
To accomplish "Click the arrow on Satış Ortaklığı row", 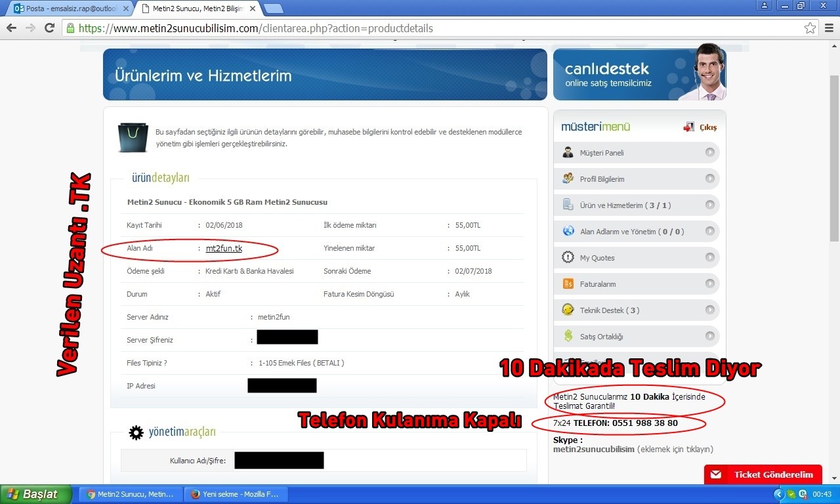I will pyautogui.click(x=709, y=336).
